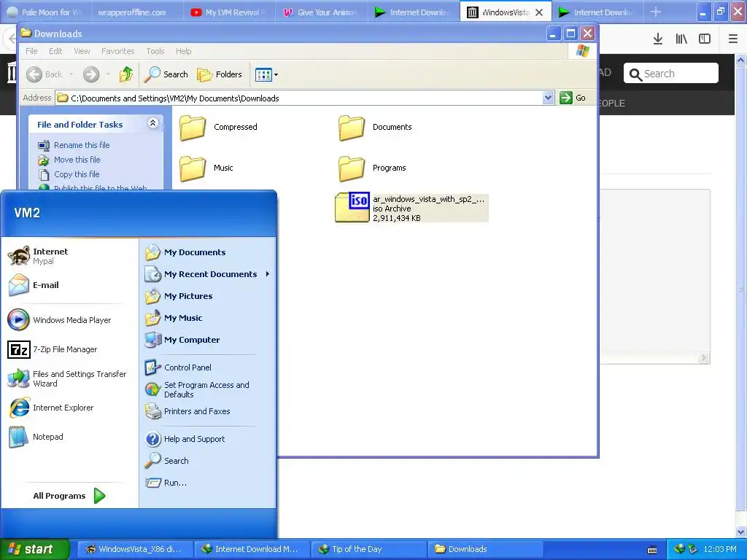Open a new browser tab

point(656,12)
